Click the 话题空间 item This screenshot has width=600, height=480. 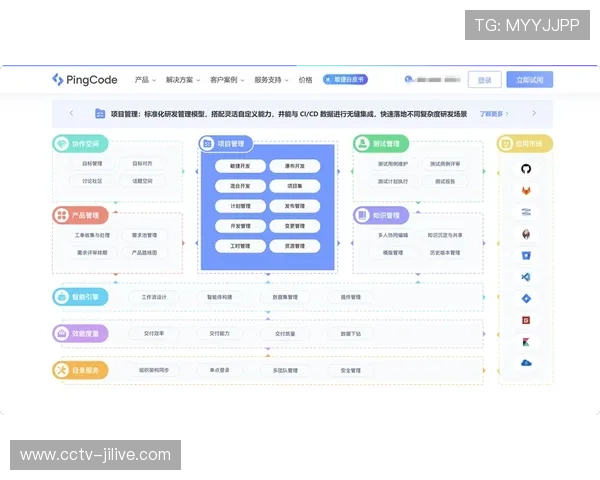coord(142,181)
